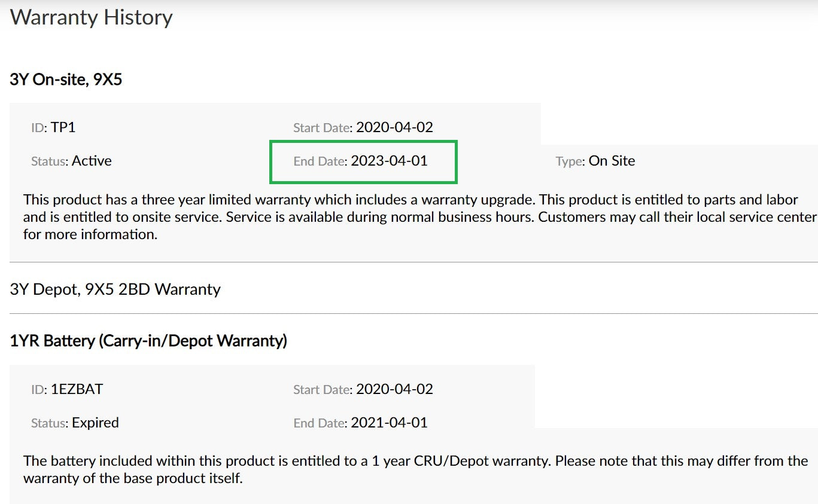Screen dimensions: 818x504
Task: Click the highlighted End Date 2023-04-01
Action: [389, 161]
